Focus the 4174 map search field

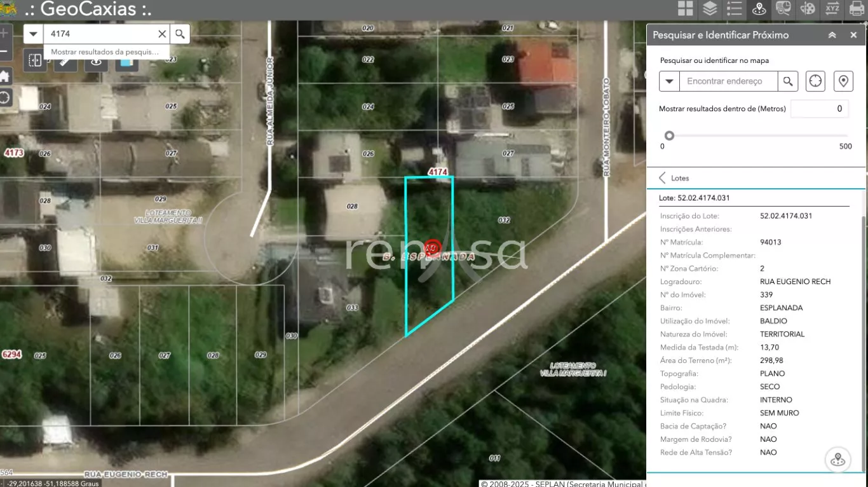[x=102, y=34]
